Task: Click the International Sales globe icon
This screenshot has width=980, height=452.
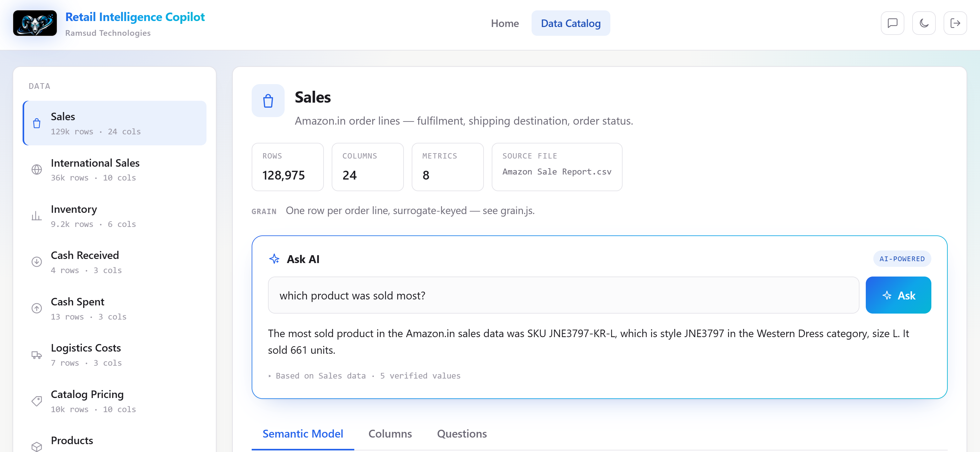Action: (36, 170)
